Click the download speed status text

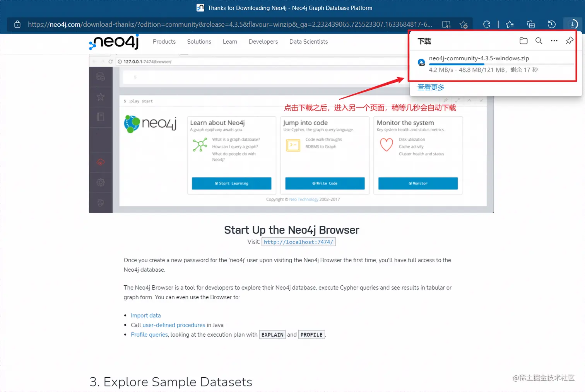tap(483, 70)
